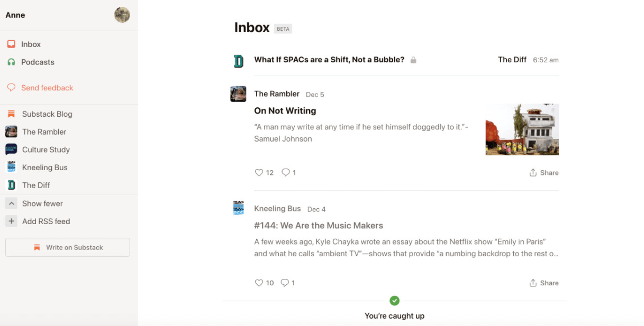Click the Show fewer label
Screen dimensions: 644x326
click(42, 203)
